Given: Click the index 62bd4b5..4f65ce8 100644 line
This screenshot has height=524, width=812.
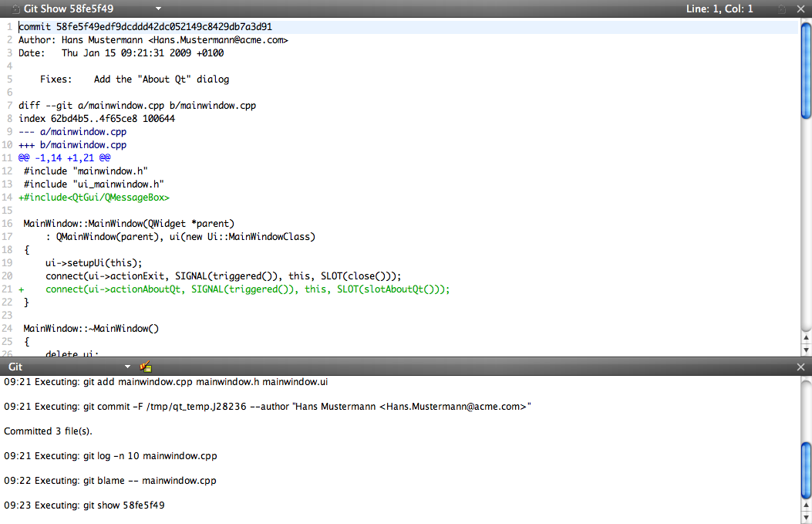Looking at the screenshot, I should 97,119.
